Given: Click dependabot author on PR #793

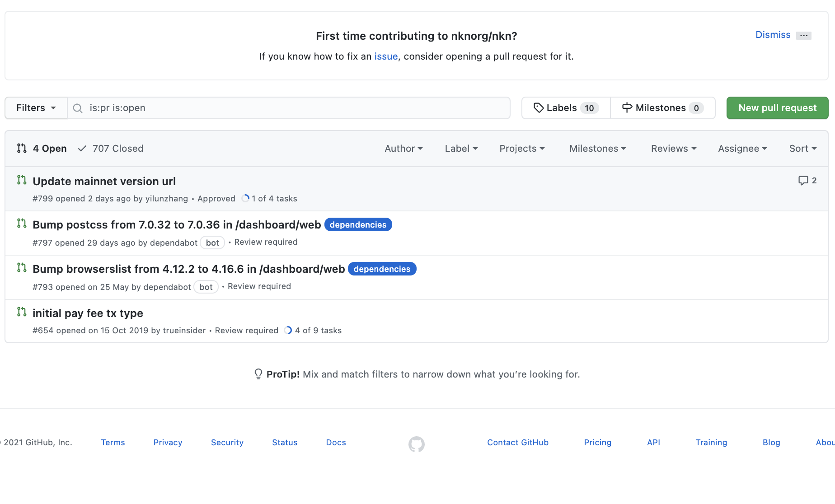Looking at the screenshot, I should [167, 287].
